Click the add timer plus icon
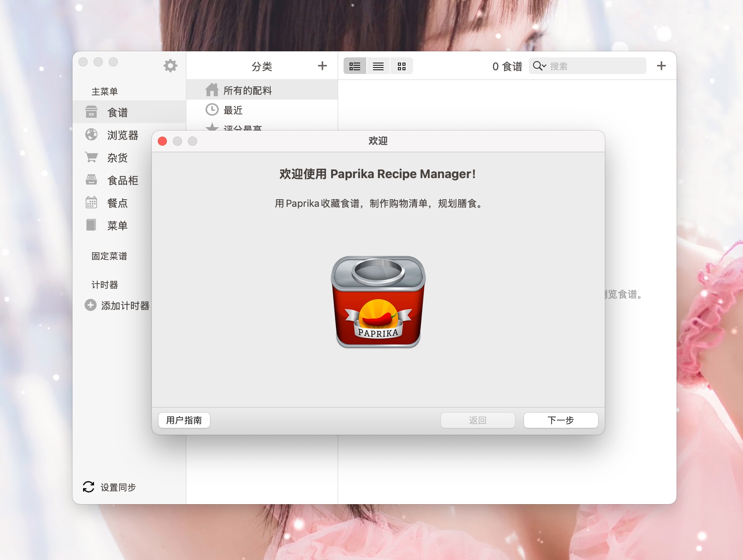 91,305
